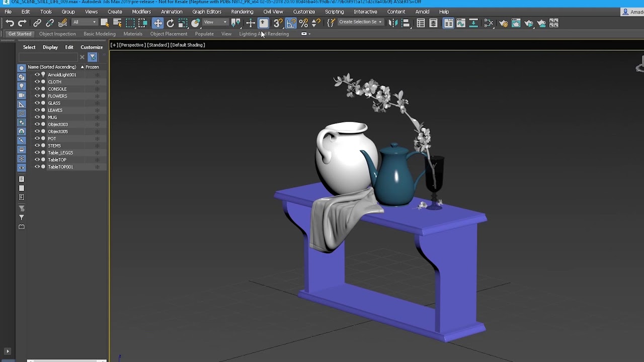Open the selection filter dropdown showing All
This screenshot has height=362, width=644.
point(85,22)
